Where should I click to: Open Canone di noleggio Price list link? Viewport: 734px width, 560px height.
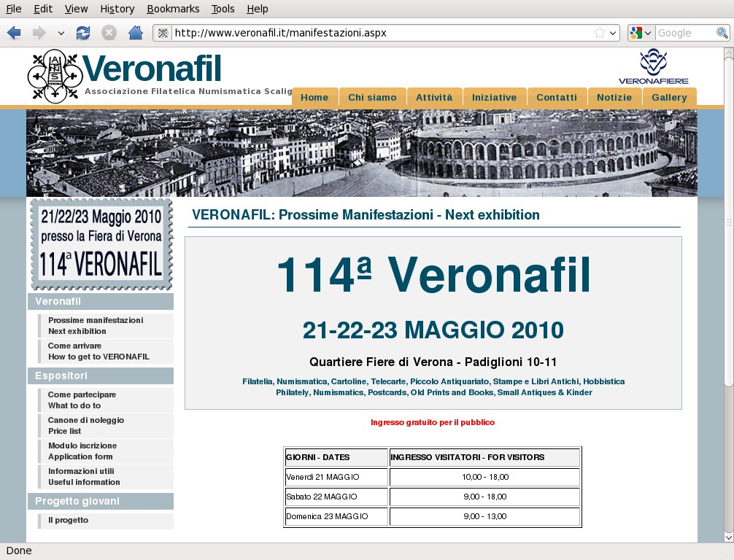(106, 425)
